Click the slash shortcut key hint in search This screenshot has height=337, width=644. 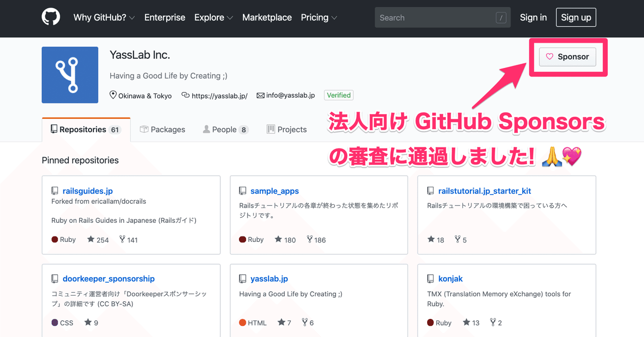click(x=501, y=18)
